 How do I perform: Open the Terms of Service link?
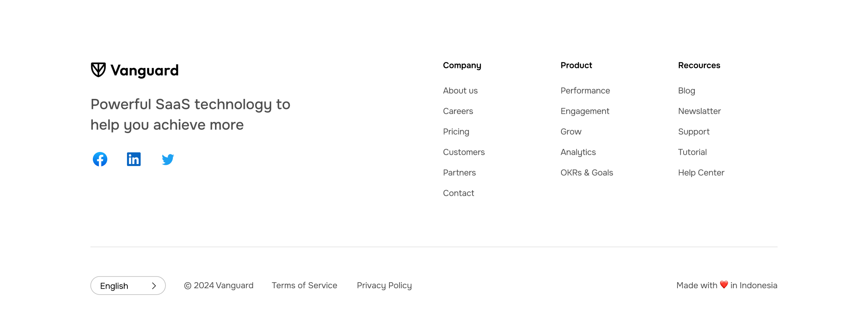304,285
